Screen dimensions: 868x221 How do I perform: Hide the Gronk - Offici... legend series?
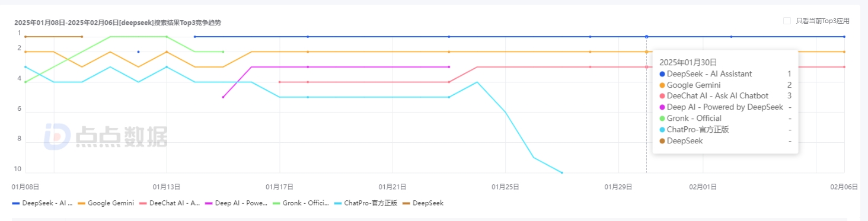[x=301, y=203]
